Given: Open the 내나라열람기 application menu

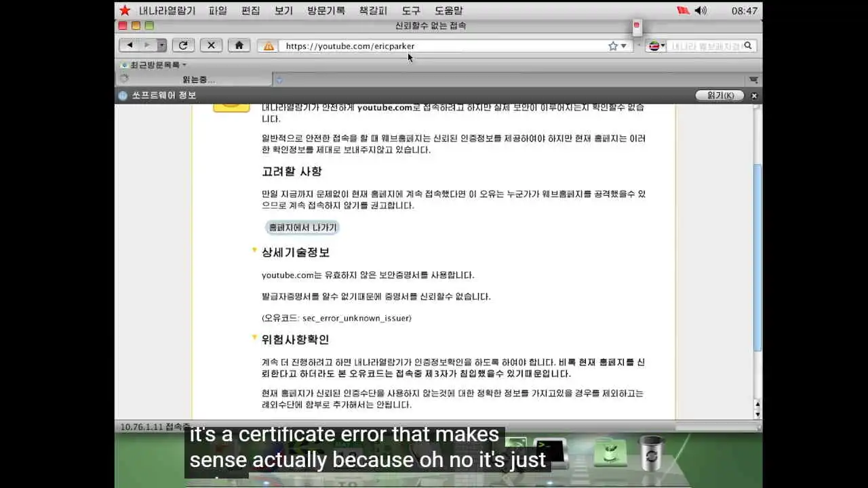Looking at the screenshot, I should click(x=167, y=11).
